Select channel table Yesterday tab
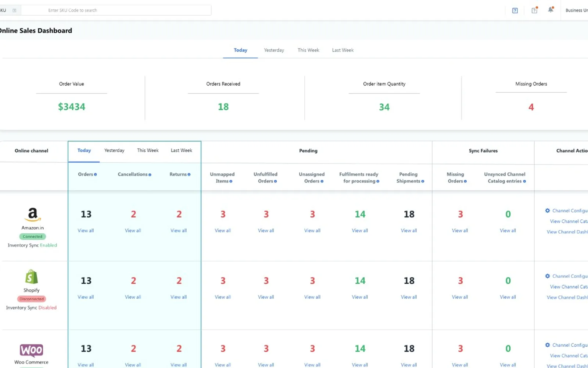The height and width of the screenshot is (368, 588). 114,151
